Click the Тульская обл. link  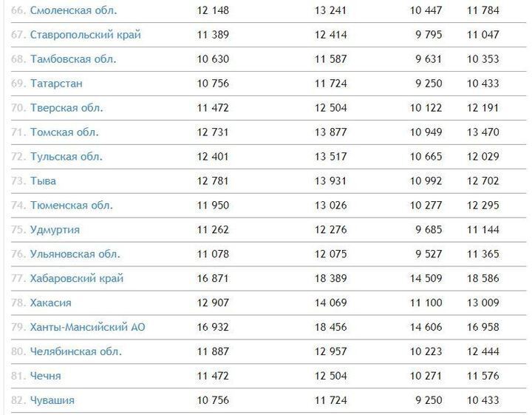(x=66, y=157)
